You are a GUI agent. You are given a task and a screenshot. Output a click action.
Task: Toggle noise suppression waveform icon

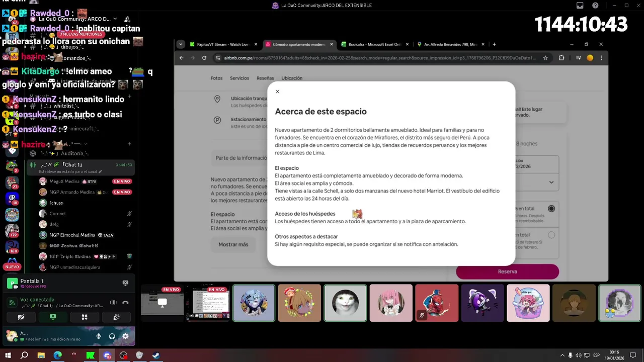click(x=113, y=303)
